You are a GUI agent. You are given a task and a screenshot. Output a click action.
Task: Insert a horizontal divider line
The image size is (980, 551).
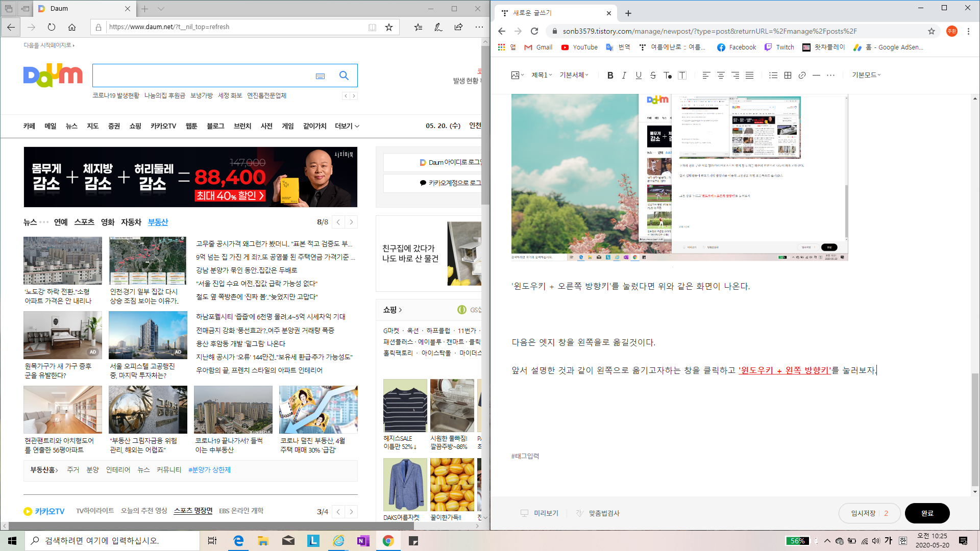coord(816,76)
